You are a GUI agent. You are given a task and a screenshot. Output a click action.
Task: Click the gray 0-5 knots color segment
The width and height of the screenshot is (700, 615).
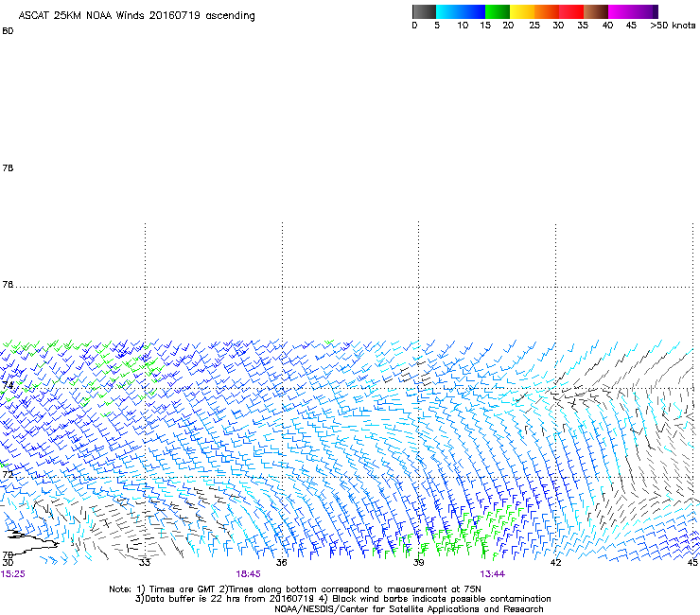pos(424,11)
